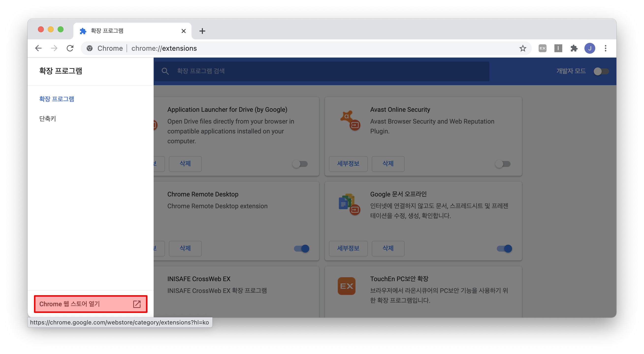Click the 확장 프로그램 sidebar heading

click(61, 71)
